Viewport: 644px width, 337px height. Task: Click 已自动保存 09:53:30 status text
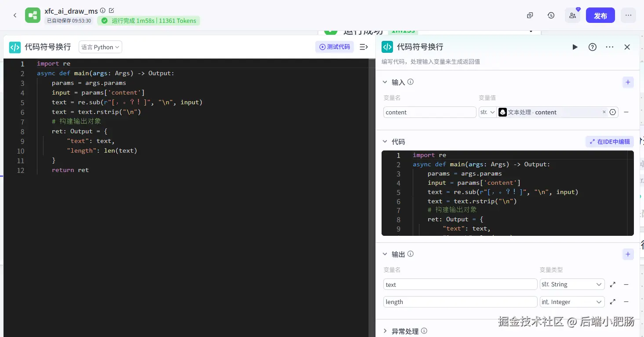coord(69,21)
